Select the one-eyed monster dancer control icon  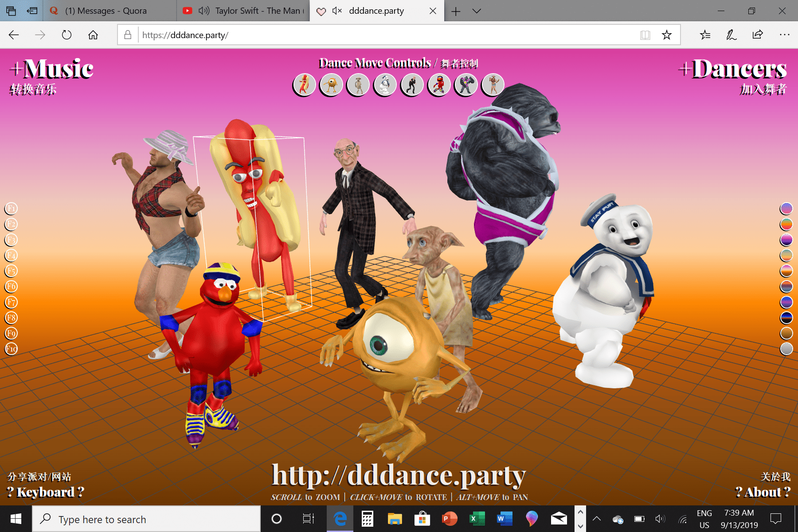click(x=331, y=84)
